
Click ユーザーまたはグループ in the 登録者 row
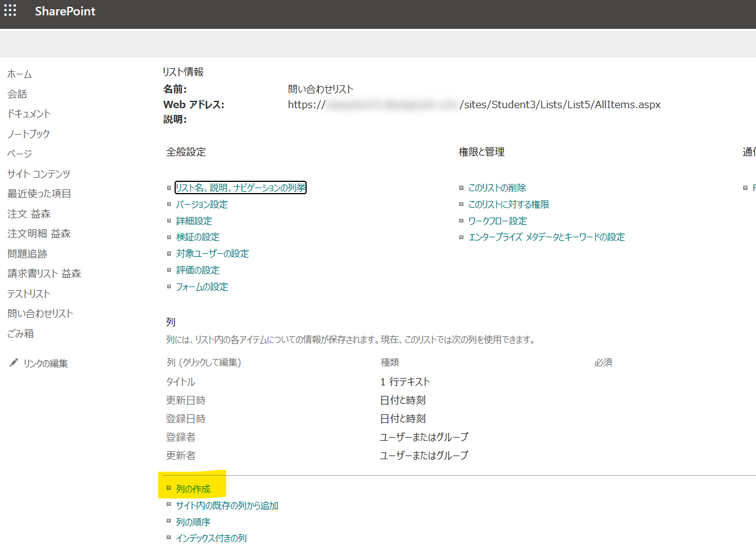pos(424,437)
